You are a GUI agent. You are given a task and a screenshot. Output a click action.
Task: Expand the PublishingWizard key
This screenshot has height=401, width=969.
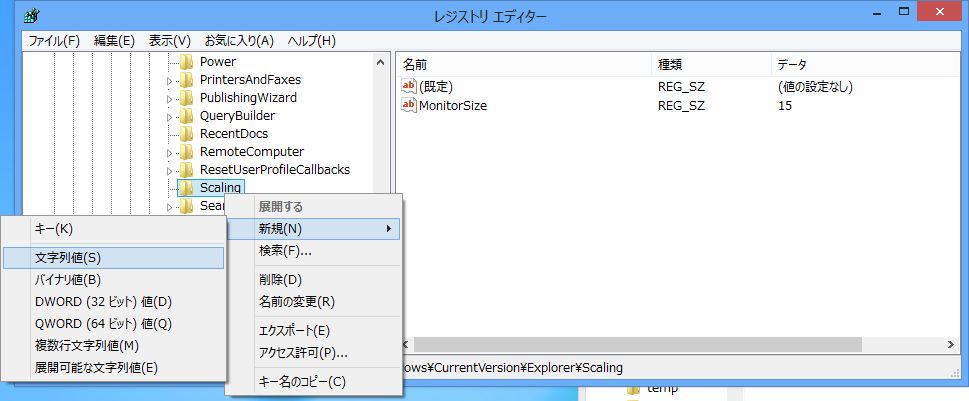point(169,98)
